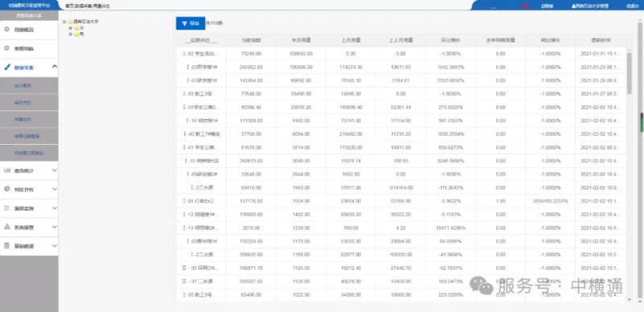Open the first submenu item under 数据采集
This screenshot has height=312, width=644.
29,85
